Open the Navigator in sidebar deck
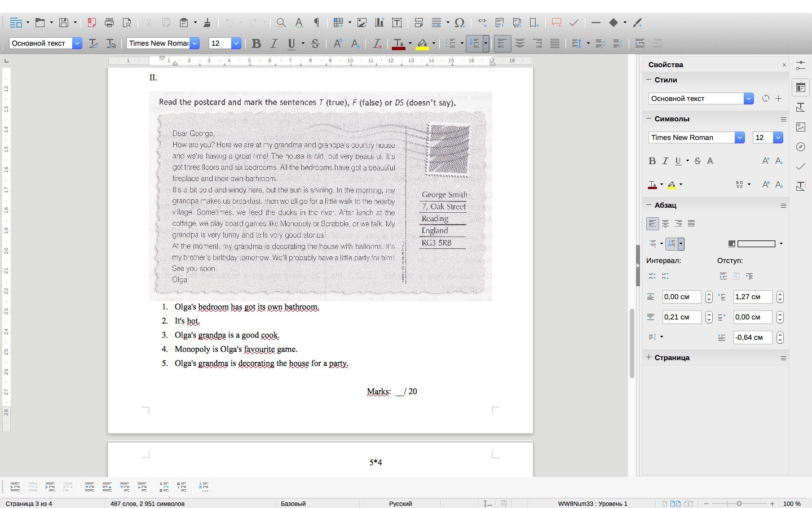The height and width of the screenshot is (508, 812). tap(800, 147)
